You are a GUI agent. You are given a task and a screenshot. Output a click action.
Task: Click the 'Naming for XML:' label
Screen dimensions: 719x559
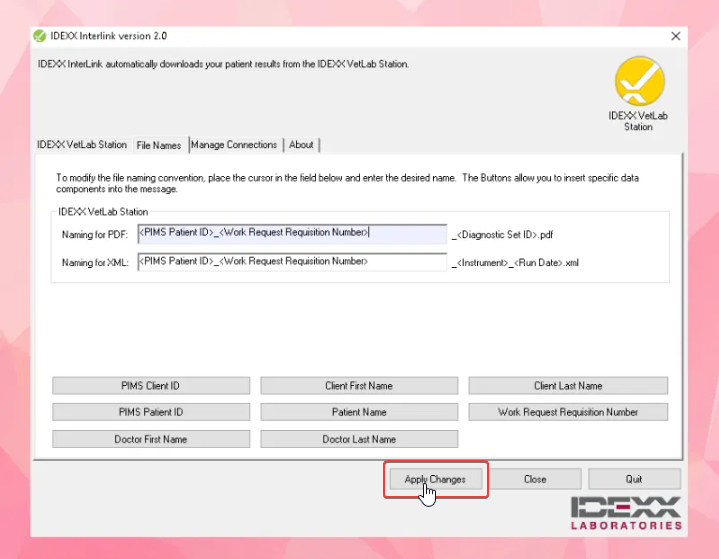pos(95,263)
